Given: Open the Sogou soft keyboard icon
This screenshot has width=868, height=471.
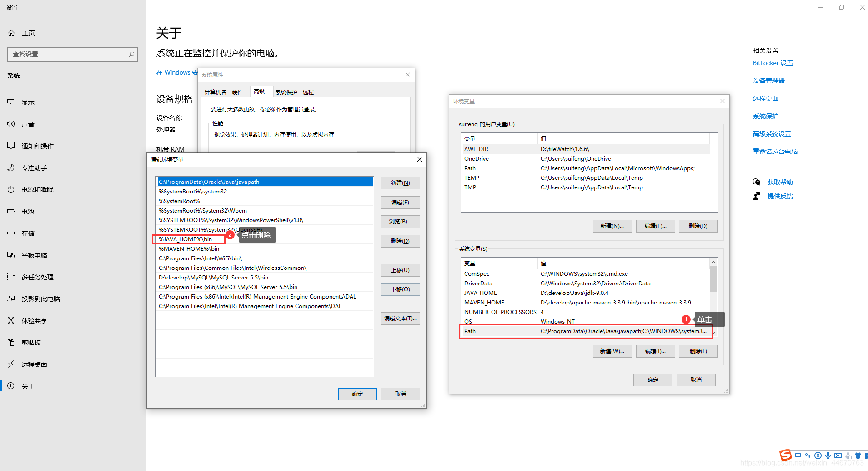Looking at the screenshot, I should pos(838,456).
